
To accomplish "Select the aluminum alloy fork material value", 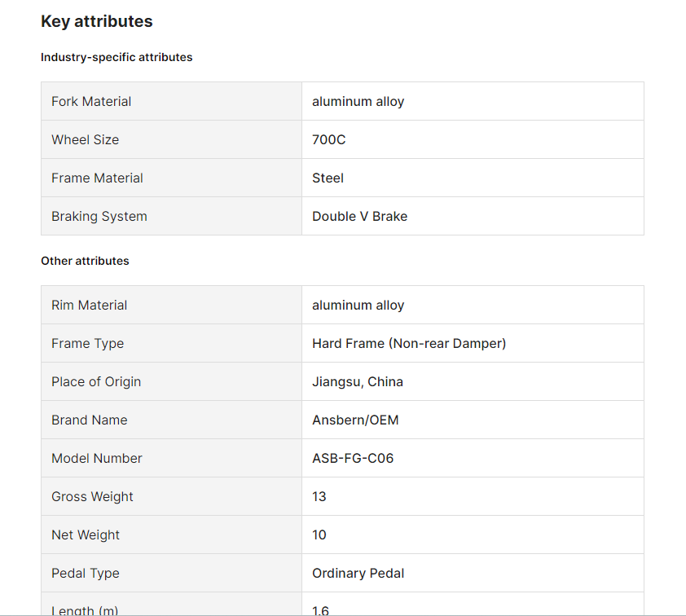I will point(358,102).
